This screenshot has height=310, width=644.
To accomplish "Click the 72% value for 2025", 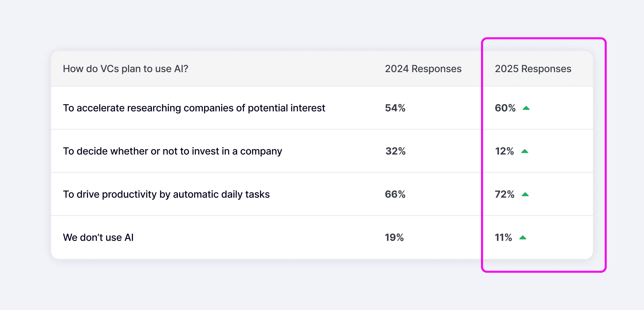I will 504,194.
